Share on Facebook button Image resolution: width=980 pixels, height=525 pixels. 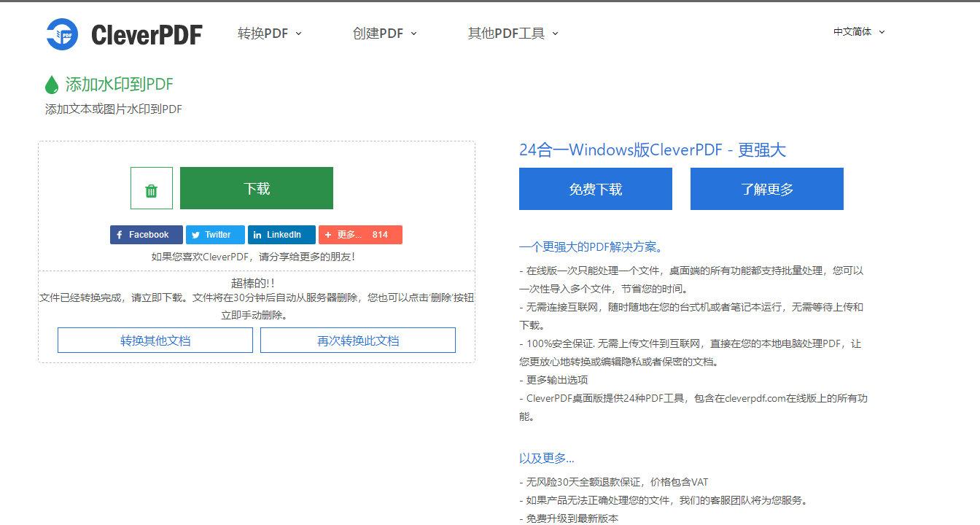(x=147, y=235)
